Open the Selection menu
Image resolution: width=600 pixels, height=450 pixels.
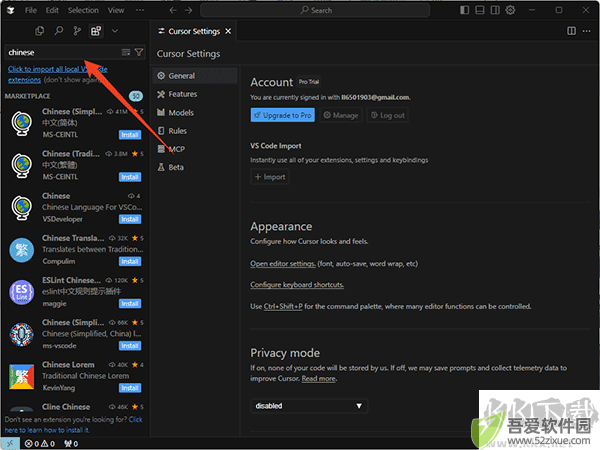click(83, 10)
